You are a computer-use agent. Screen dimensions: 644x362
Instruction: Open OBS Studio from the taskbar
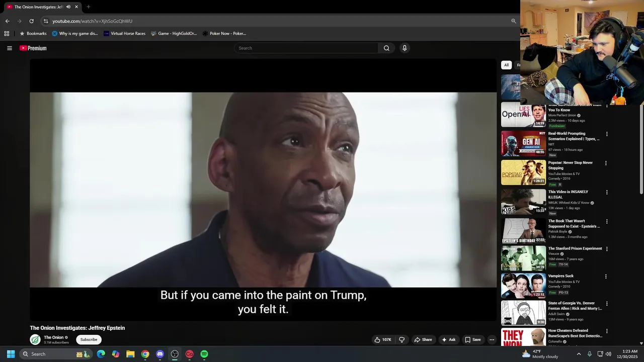coord(175,354)
